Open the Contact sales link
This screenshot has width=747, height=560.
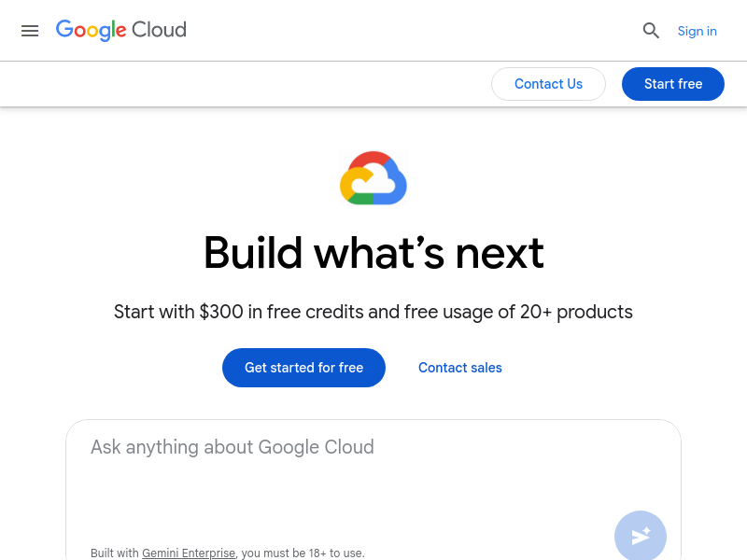(x=460, y=368)
